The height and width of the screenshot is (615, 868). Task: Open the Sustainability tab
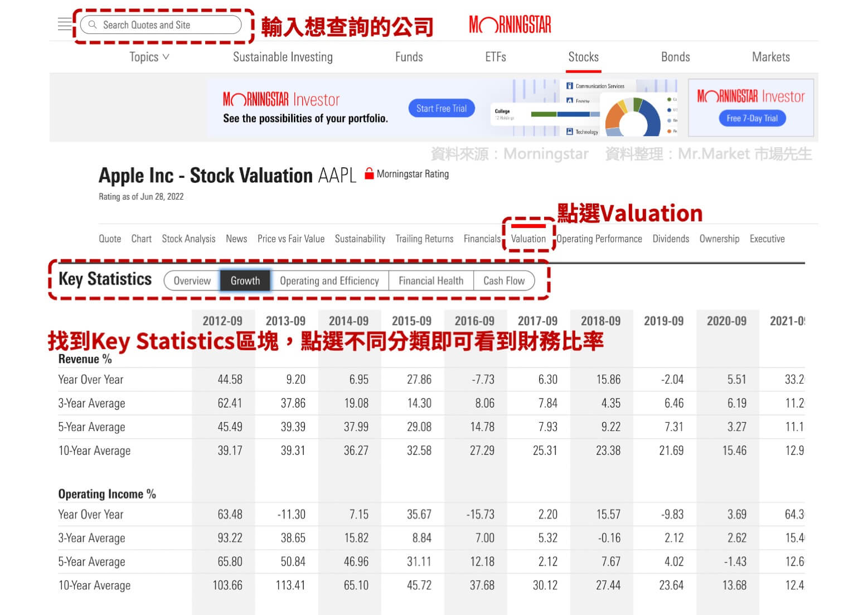(360, 239)
